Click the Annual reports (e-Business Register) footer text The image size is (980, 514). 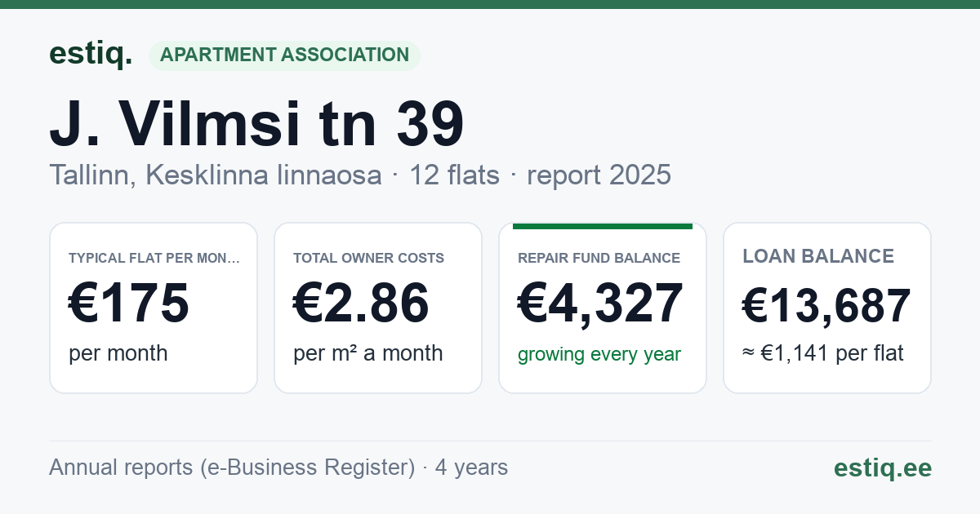[x=232, y=467]
